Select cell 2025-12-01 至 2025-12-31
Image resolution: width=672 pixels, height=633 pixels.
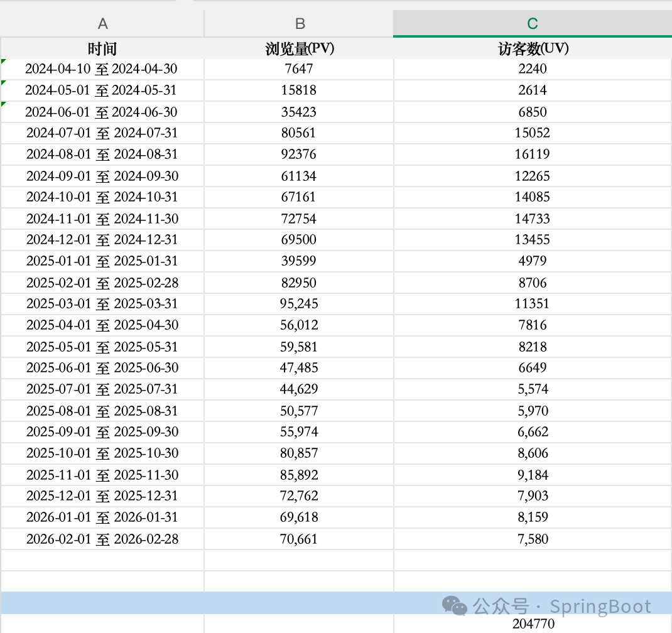[x=102, y=496]
